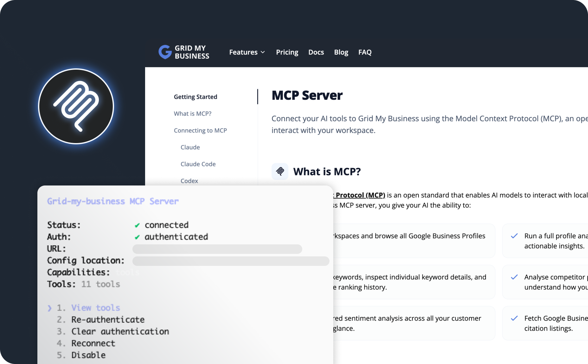Choose View tools terminal option

click(96, 308)
